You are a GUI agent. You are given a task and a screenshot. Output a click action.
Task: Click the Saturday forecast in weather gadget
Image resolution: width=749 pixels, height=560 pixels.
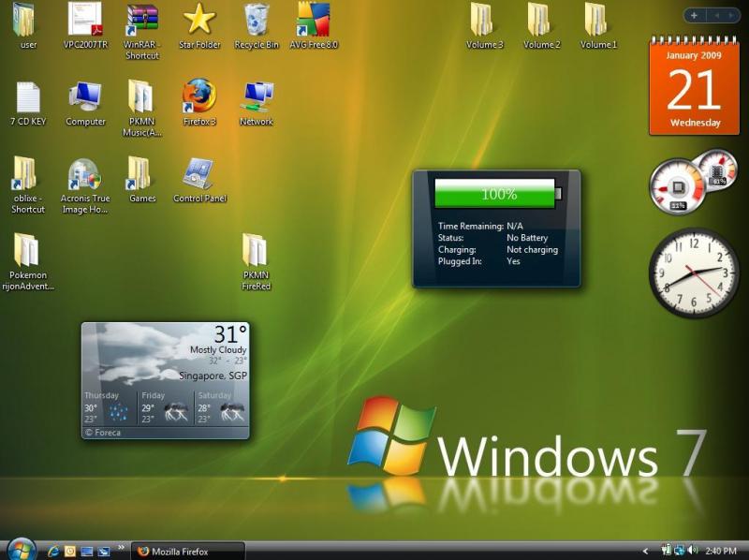(x=222, y=407)
